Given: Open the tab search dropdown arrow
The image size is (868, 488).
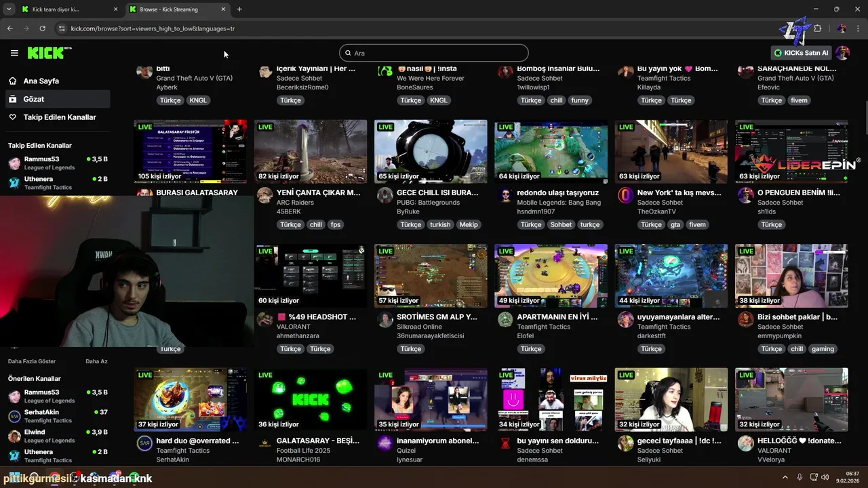Looking at the screenshot, I should coord(8,9).
